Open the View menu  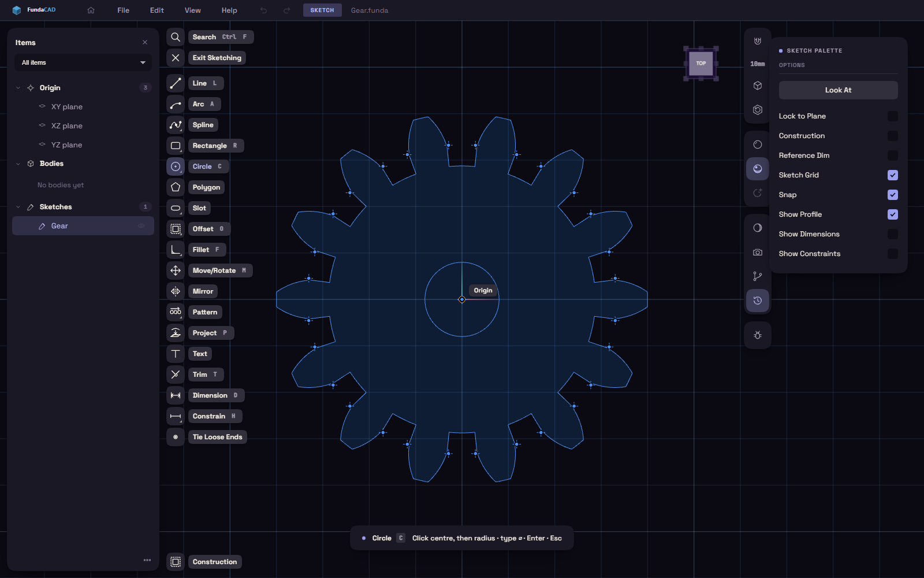(193, 10)
